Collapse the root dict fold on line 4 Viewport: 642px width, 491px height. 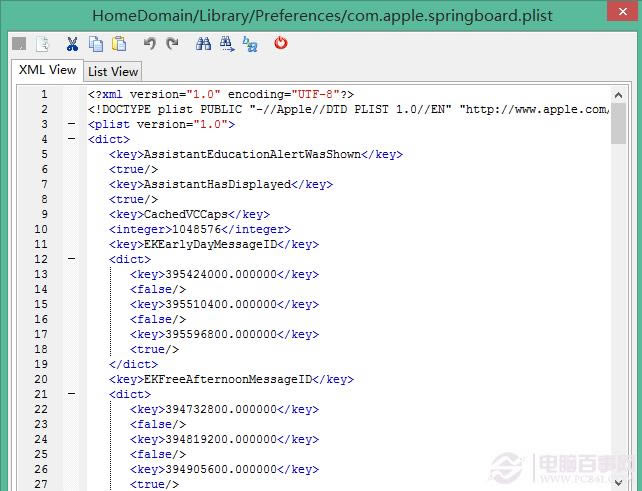pyautogui.click(x=72, y=139)
